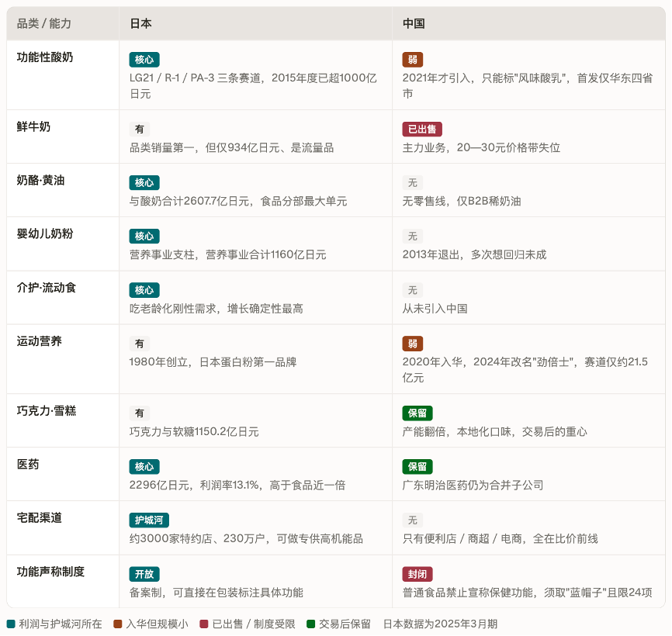Click text 2296亿日元，利润率13.1%
This screenshot has height=636, width=672.
(194, 486)
